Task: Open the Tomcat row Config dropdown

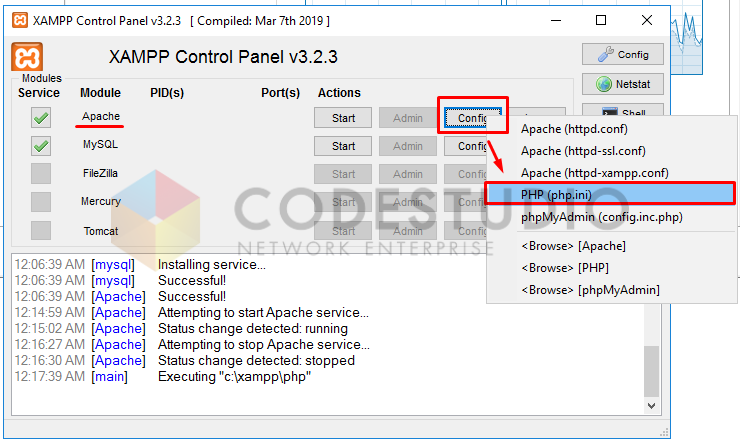Action: pyautogui.click(x=465, y=231)
